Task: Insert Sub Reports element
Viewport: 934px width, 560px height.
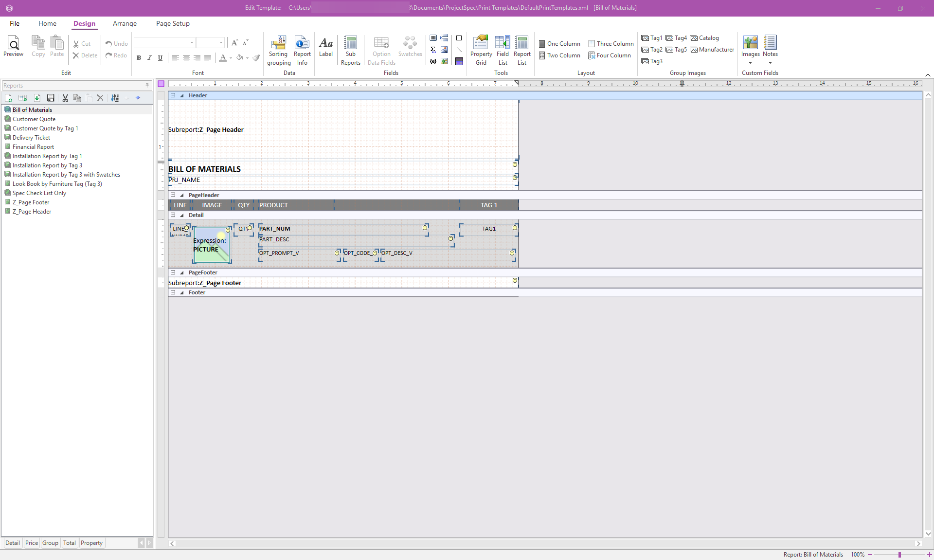Action: point(350,50)
